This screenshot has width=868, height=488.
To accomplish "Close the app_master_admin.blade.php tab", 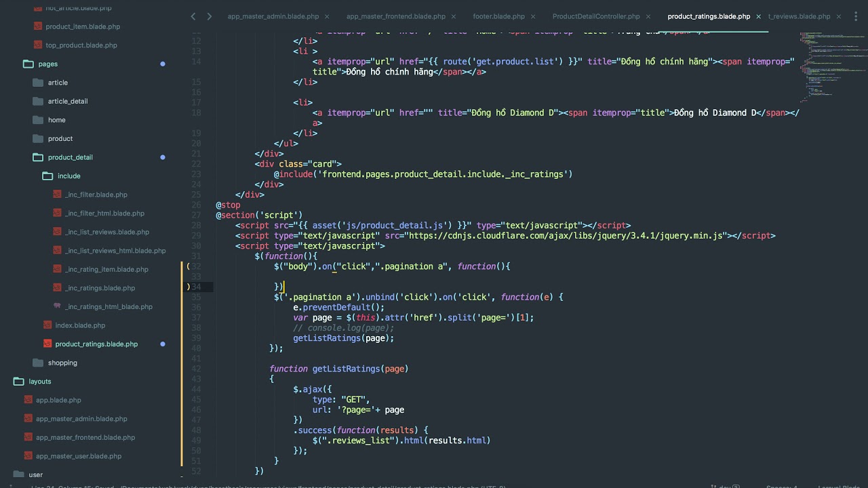I will (327, 16).
